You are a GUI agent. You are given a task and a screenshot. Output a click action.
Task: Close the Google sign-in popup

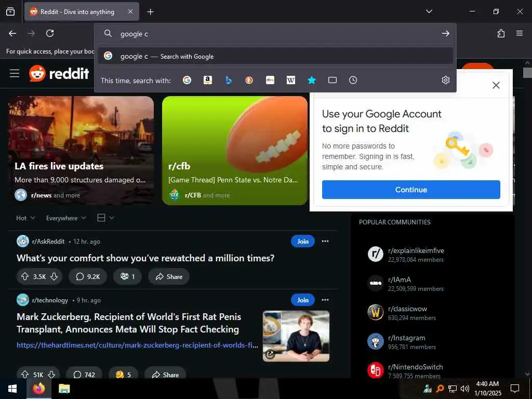496,85
